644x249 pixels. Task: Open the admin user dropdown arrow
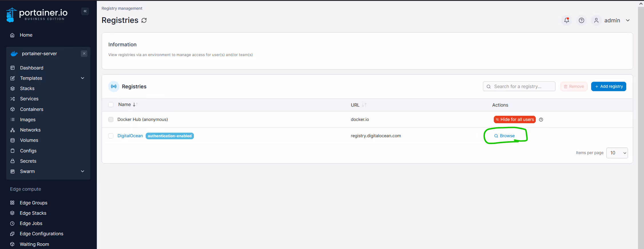click(628, 20)
